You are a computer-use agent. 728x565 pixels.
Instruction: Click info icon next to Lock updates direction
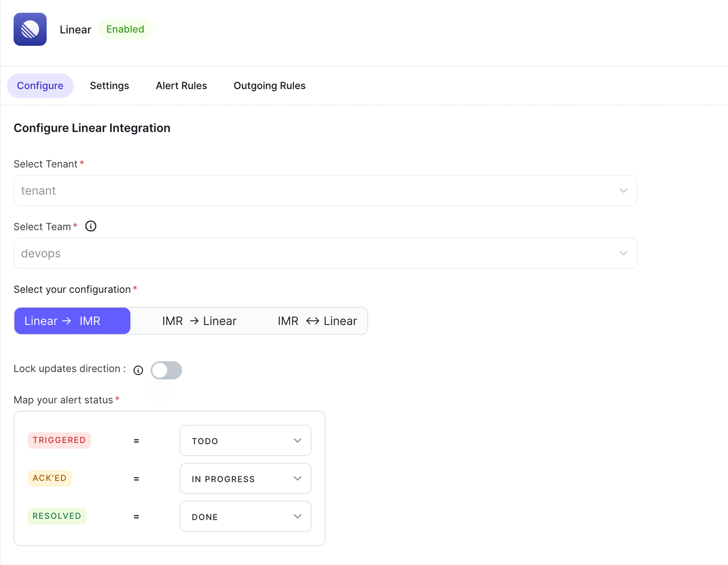(138, 370)
